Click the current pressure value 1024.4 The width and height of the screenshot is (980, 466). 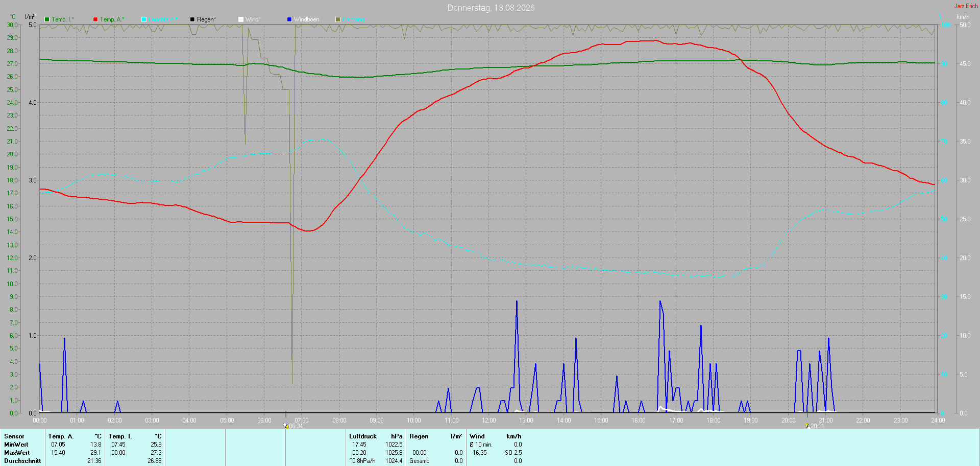click(x=394, y=461)
